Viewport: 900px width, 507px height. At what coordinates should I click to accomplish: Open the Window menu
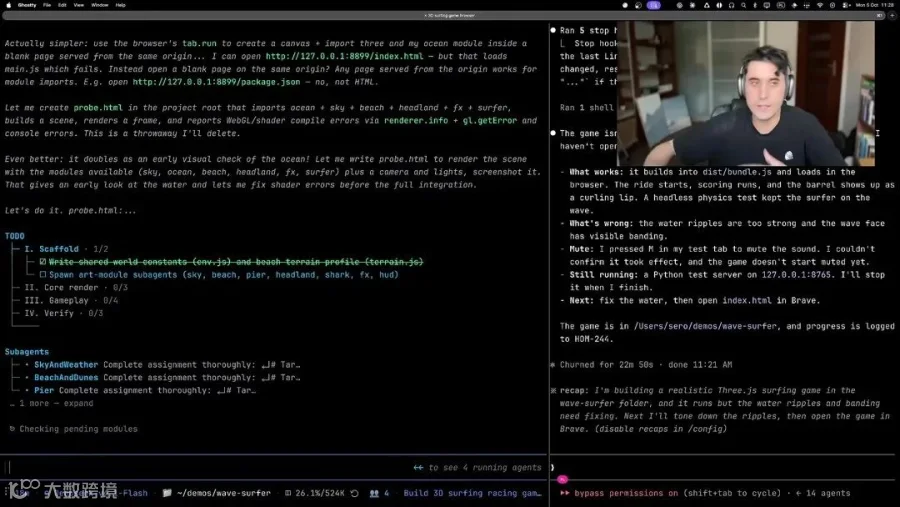[99, 5]
